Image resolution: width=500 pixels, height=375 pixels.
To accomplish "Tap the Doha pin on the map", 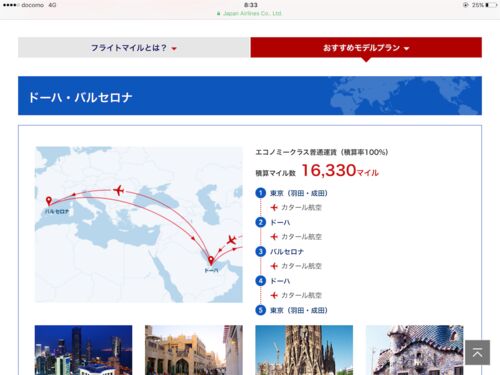I will point(211,260).
